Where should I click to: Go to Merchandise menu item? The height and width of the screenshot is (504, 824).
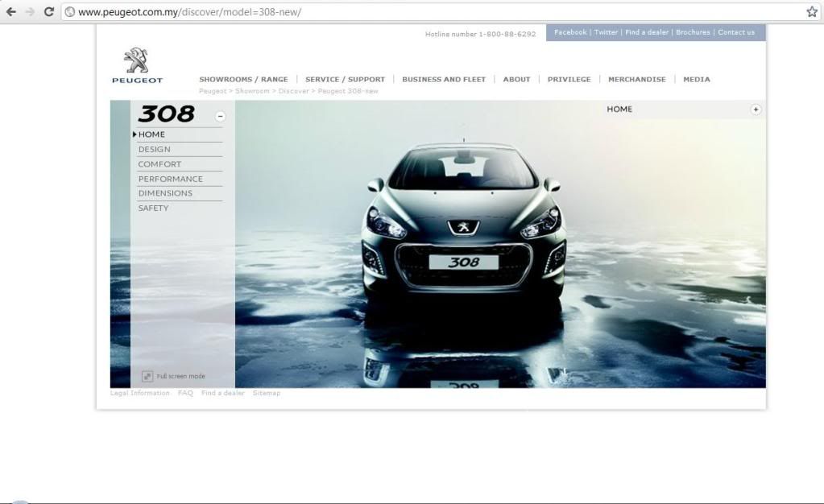coord(637,80)
